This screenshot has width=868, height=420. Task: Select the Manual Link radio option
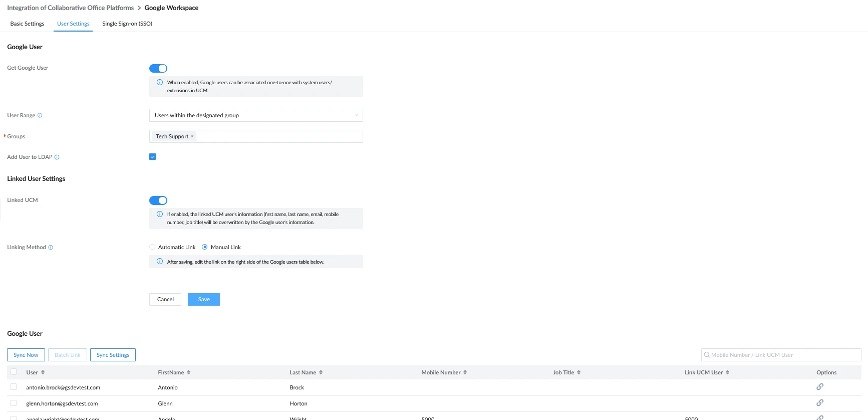[205, 247]
